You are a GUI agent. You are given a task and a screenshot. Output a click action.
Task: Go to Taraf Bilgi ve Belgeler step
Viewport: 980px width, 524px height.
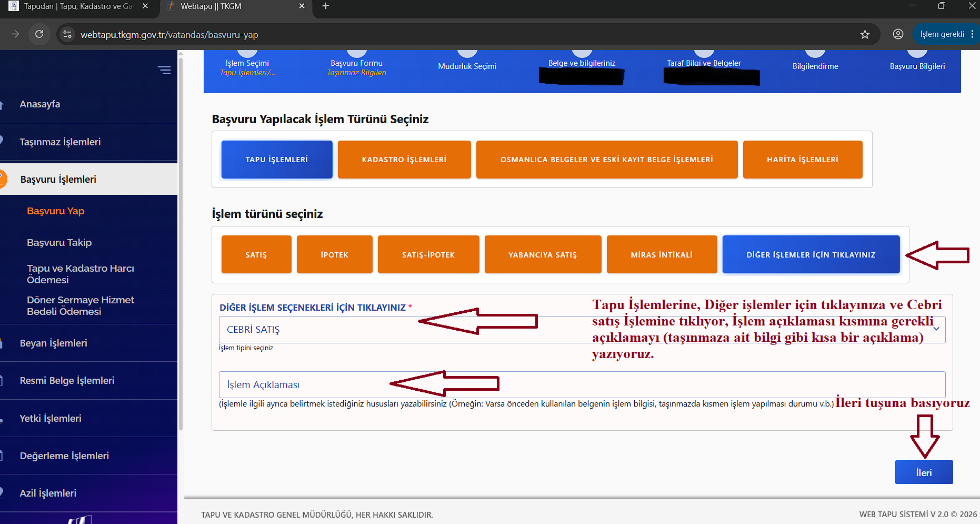pos(704,62)
